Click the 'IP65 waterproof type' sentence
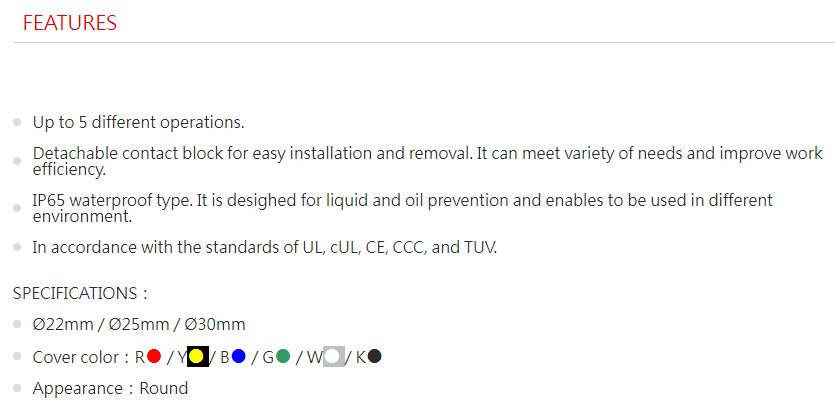 pyautogui.click(x=403, y=208)
